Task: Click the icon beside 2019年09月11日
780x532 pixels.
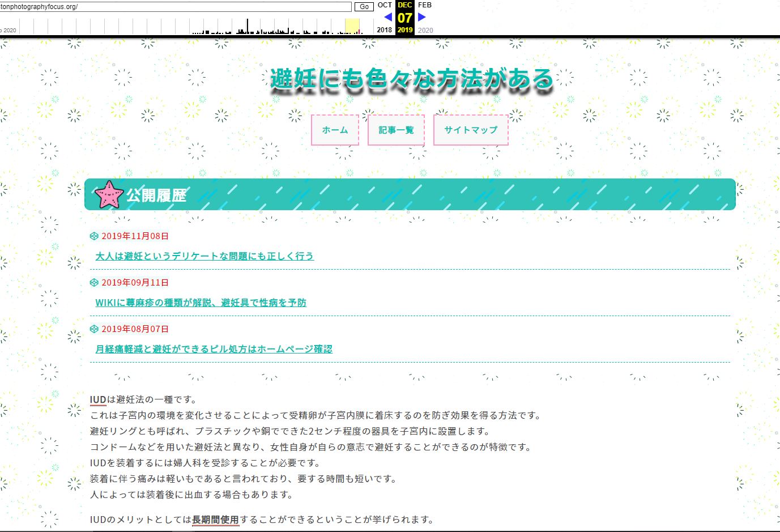Action: tap(94, 283)
